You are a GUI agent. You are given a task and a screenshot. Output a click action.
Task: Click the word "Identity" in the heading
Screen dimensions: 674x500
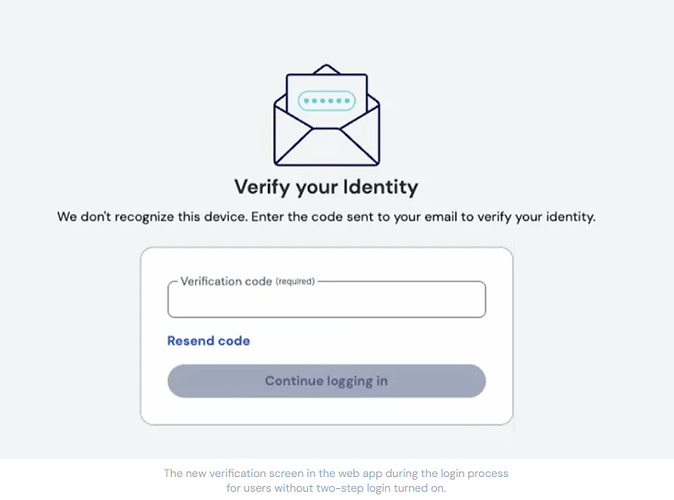pos(380,187)
